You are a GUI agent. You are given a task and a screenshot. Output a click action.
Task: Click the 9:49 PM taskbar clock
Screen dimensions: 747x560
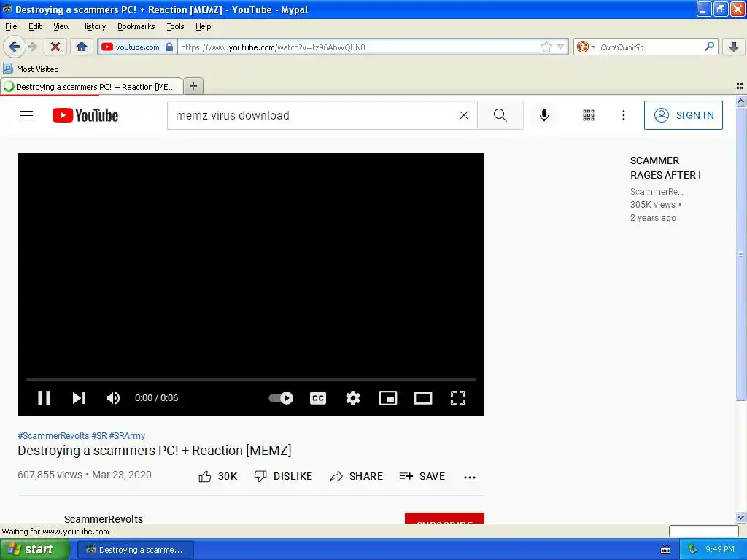point(720,549)
